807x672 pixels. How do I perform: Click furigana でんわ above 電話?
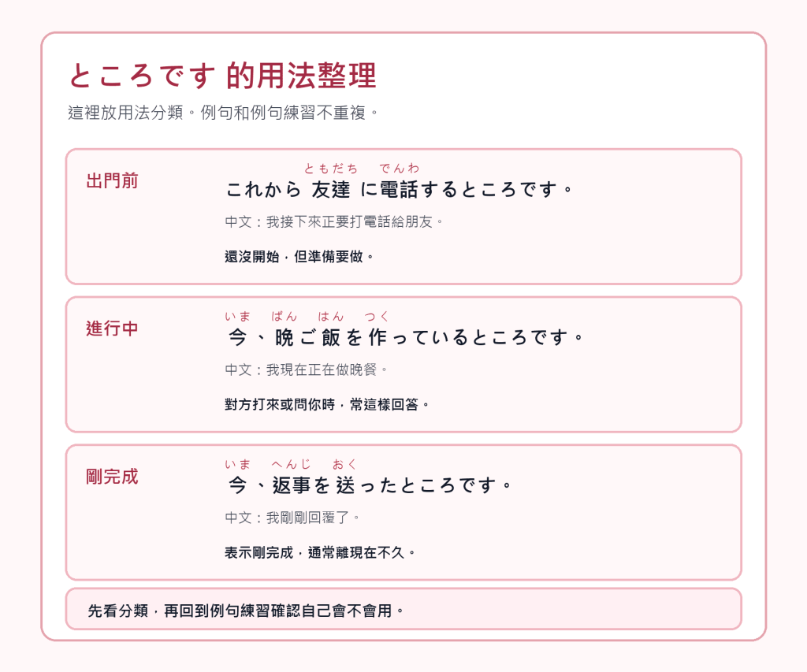(400, 169)
